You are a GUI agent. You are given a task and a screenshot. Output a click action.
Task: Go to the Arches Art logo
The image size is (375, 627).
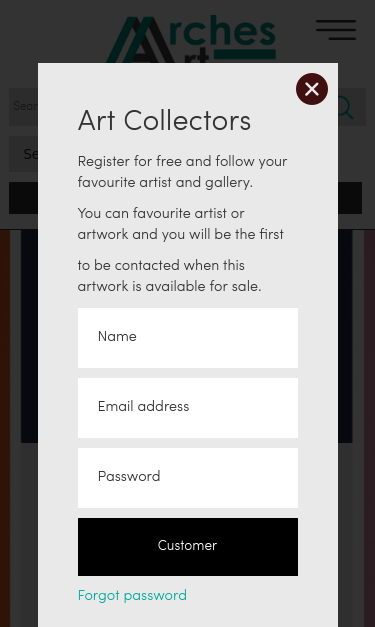[x=191, y=39]
